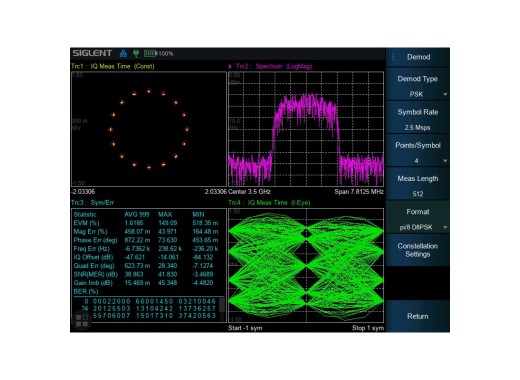
Task: Click the IQ Offset value -47.621
Action: 135,257
